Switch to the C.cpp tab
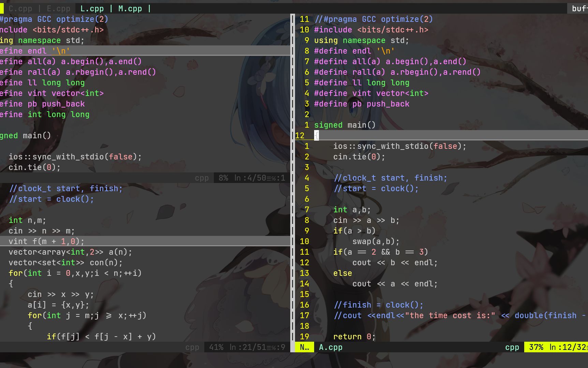Viewport: 588px width, 368px height. click(x=20, y=8)
